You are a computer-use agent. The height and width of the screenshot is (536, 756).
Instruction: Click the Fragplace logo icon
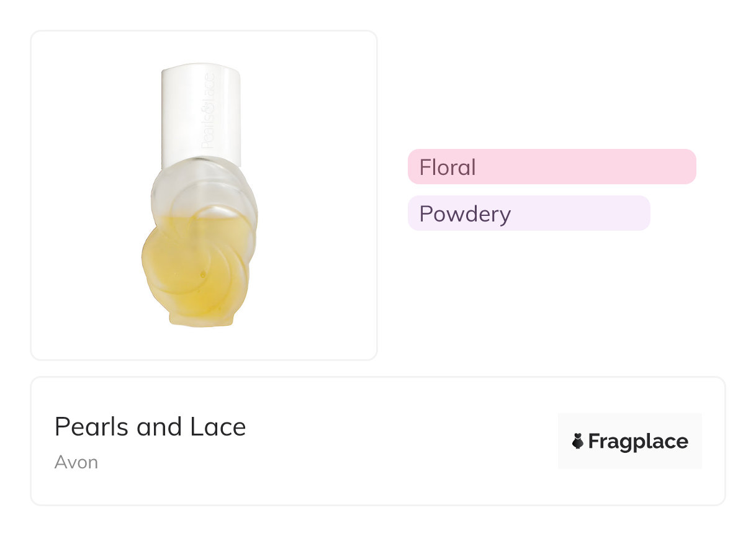click(578, 441)
